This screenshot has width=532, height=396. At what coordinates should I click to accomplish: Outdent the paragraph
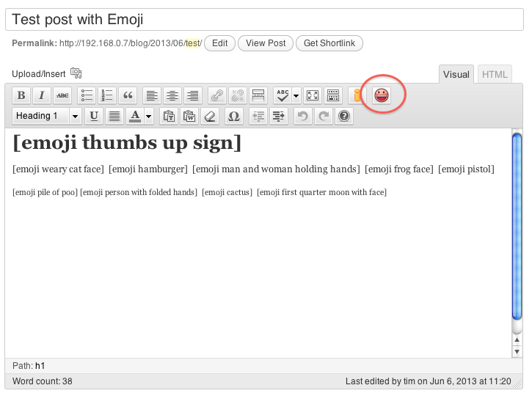click(258, 117)
